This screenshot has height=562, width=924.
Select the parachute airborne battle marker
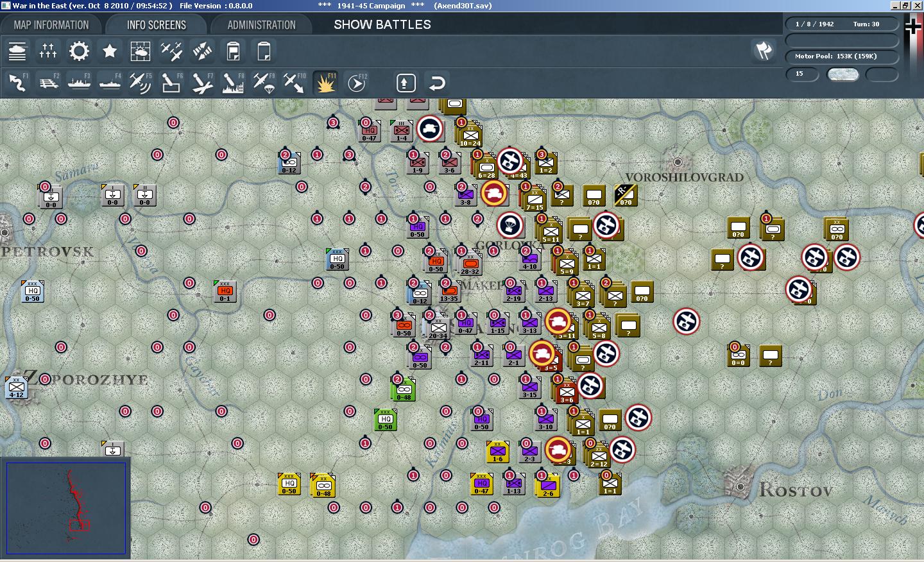pyautogui.click(x=510, y=225)
